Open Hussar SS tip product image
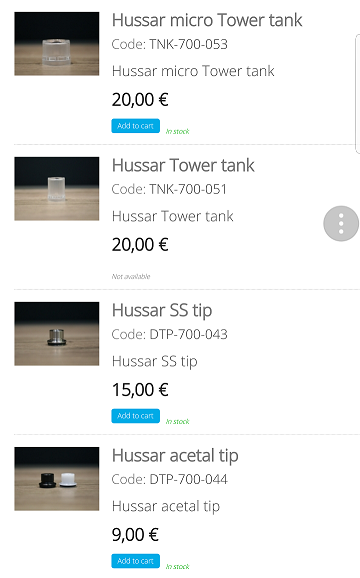The width and height of the screenshot is (360, 578). 57,334
